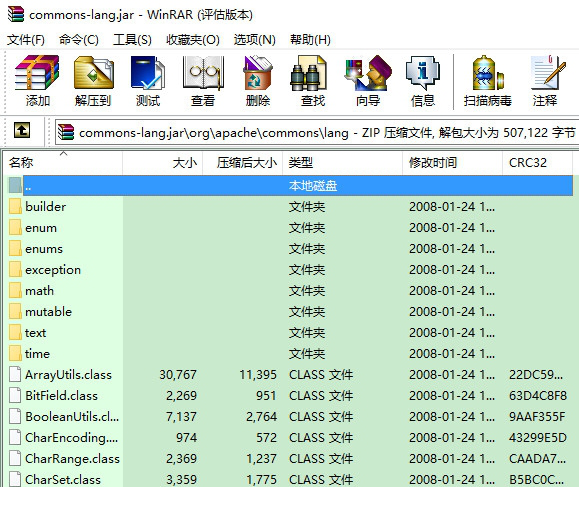This screenshot has width=579, height=506.
Task: Click CRC32 value 63D4C8F8
Action: [x=538, y=396]
